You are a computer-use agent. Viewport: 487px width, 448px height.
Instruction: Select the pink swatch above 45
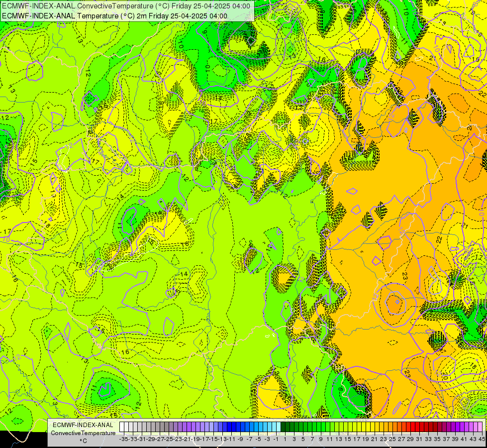[480, 427]
